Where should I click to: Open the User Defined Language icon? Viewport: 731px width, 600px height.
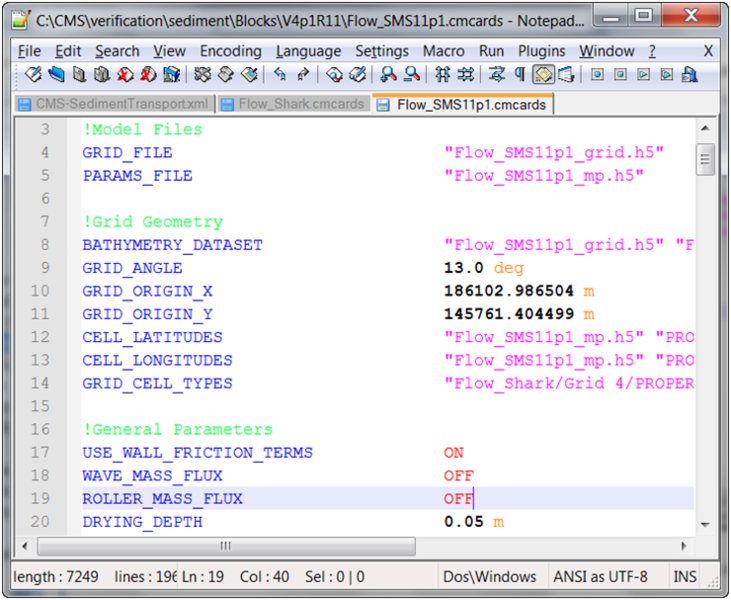click(566, 74)
